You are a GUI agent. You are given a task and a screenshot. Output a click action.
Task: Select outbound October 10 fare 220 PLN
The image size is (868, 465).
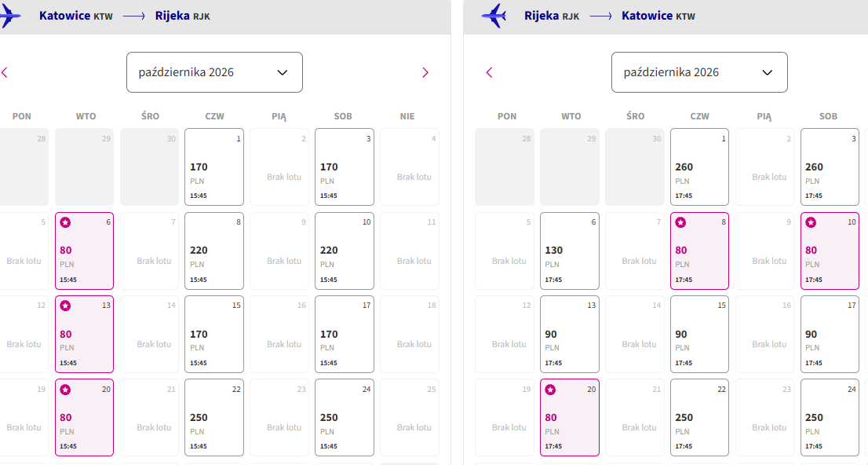click(x=345, y=251)
